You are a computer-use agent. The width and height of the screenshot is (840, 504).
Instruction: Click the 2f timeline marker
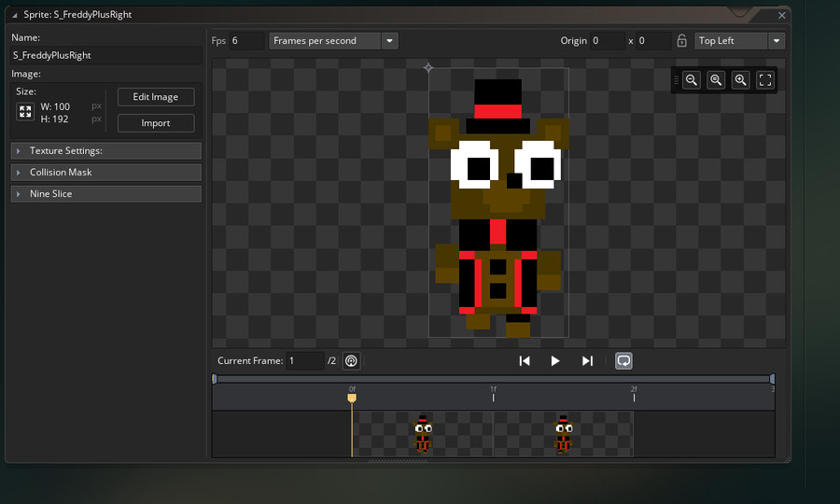(634, 395)
